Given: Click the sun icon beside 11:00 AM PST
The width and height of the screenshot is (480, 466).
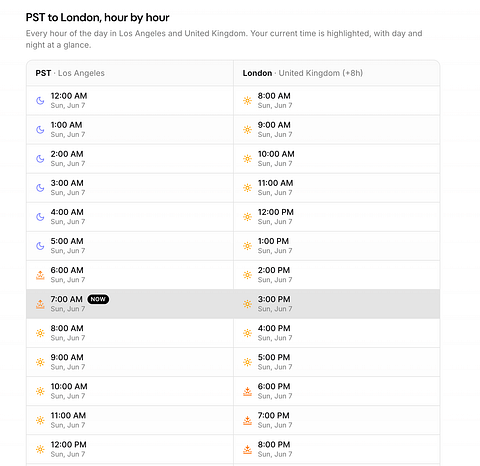Looking at the screenshot, I should (x=40, y=420).
